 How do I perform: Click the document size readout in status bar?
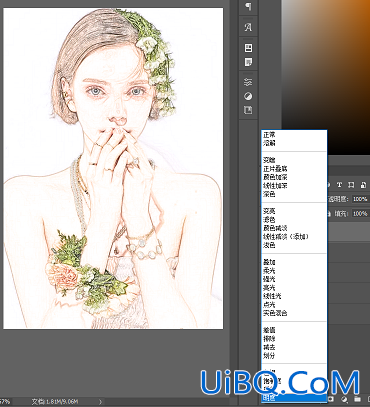click(55, 402)
